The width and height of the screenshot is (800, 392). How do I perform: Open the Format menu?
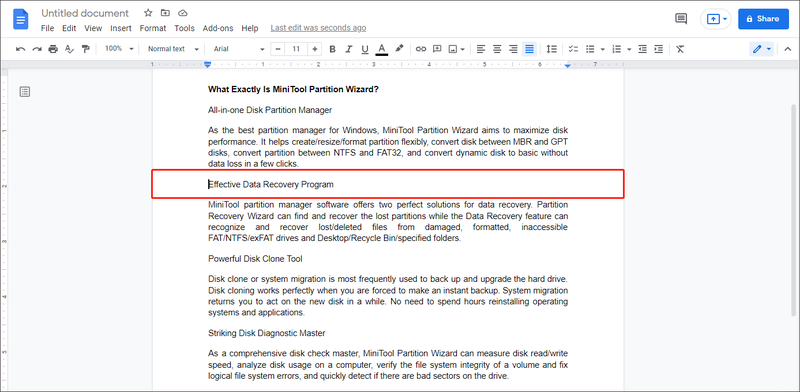(x=153, y=29)
